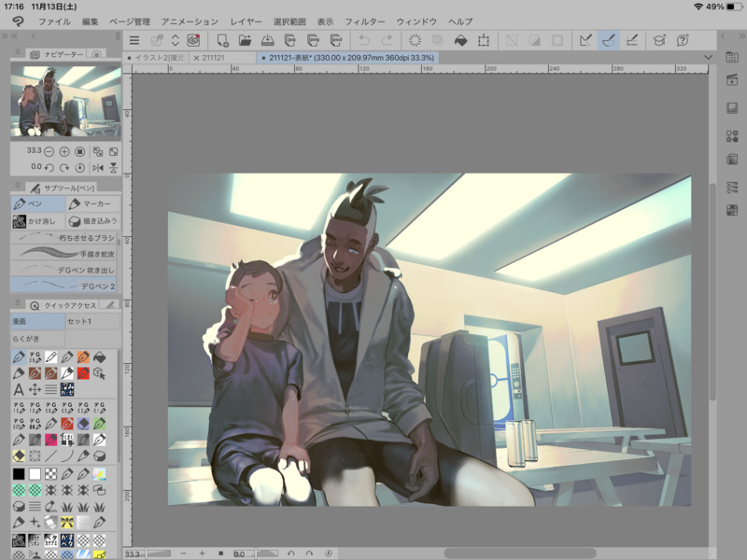Toggle the Snap to special ruler icon
The width and height of the screenshot is (747, 560).
tap(609, 40)
